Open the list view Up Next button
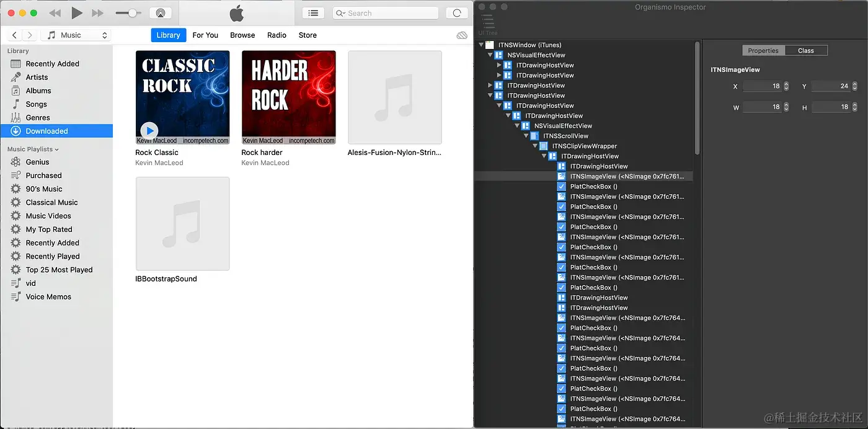868x429 pixels. click(314, 13)
